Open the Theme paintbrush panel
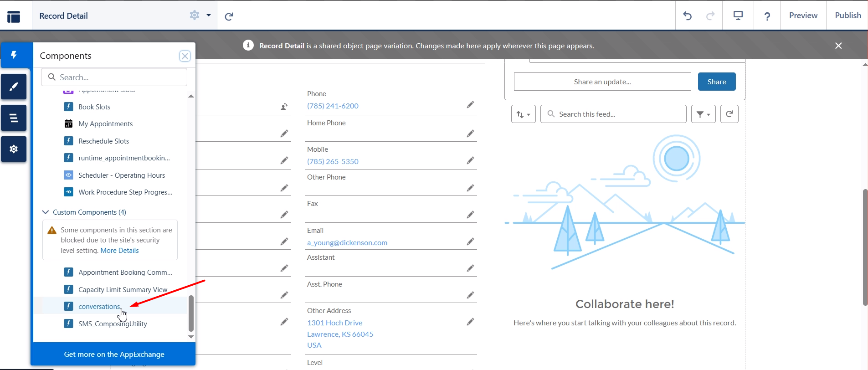 tap(14, 87)
